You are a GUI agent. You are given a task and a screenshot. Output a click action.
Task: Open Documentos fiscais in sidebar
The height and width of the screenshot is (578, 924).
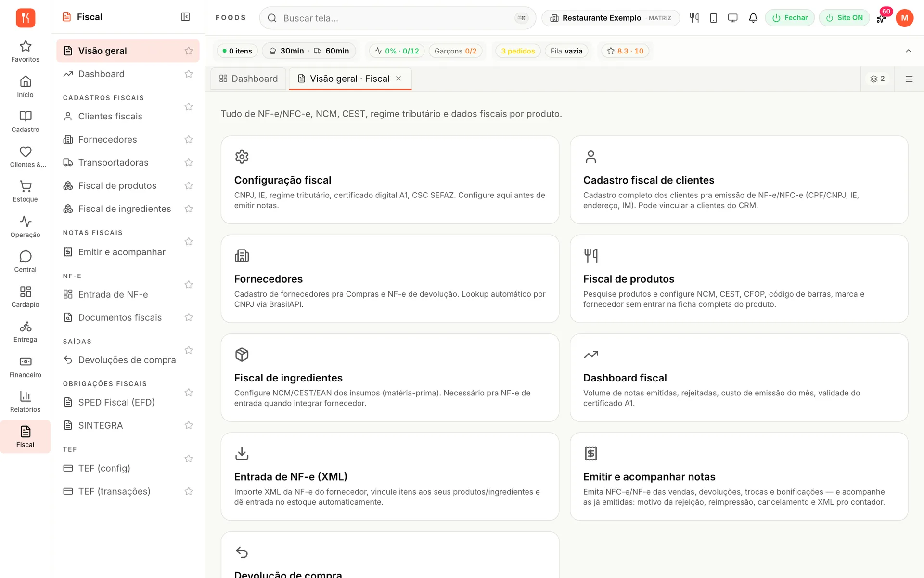(x=120, y=317)
